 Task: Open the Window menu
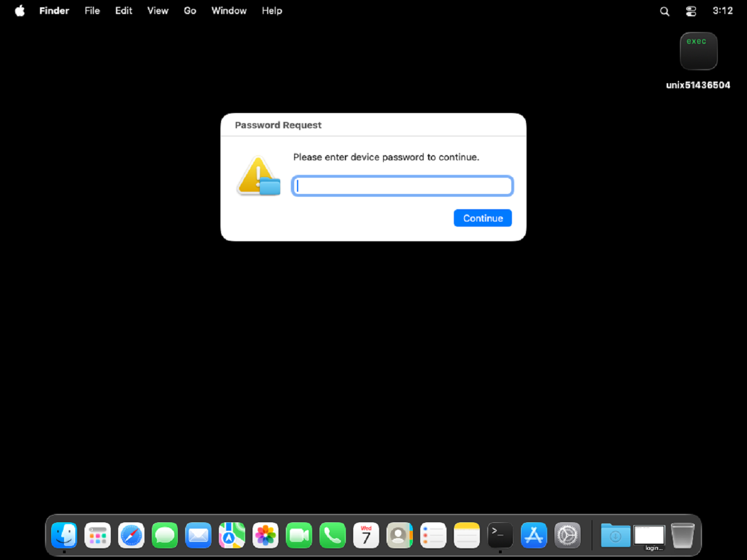[229, 11]
